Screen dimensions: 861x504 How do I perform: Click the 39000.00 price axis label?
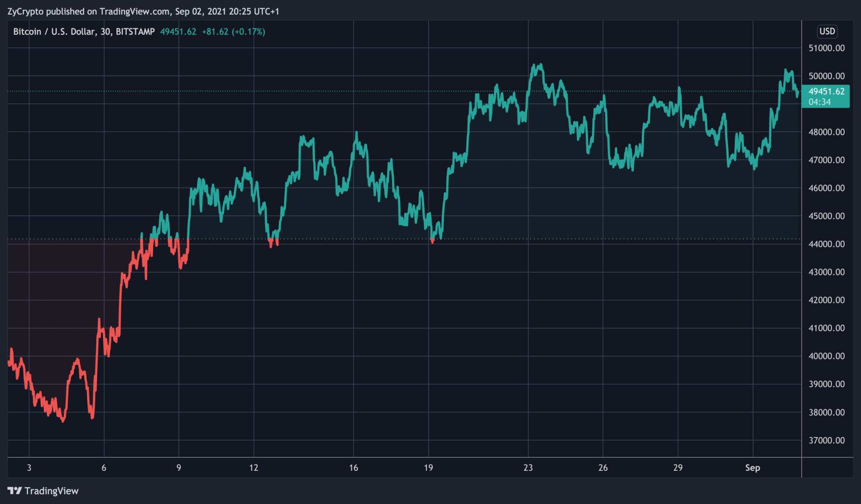click(827, 384)
